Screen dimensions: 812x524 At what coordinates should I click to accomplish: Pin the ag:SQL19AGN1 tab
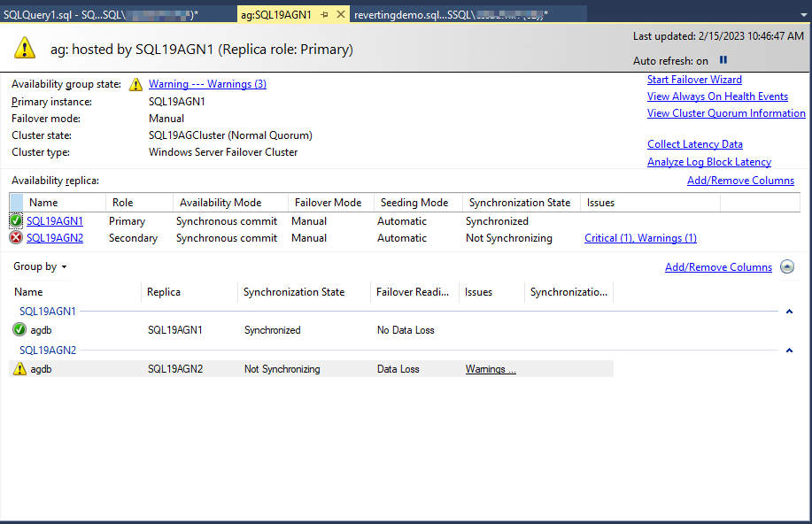tap(325, 15)
